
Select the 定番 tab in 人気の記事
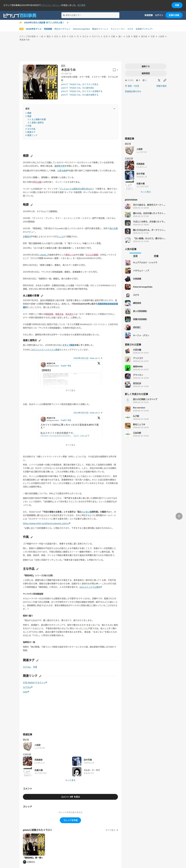156,256
